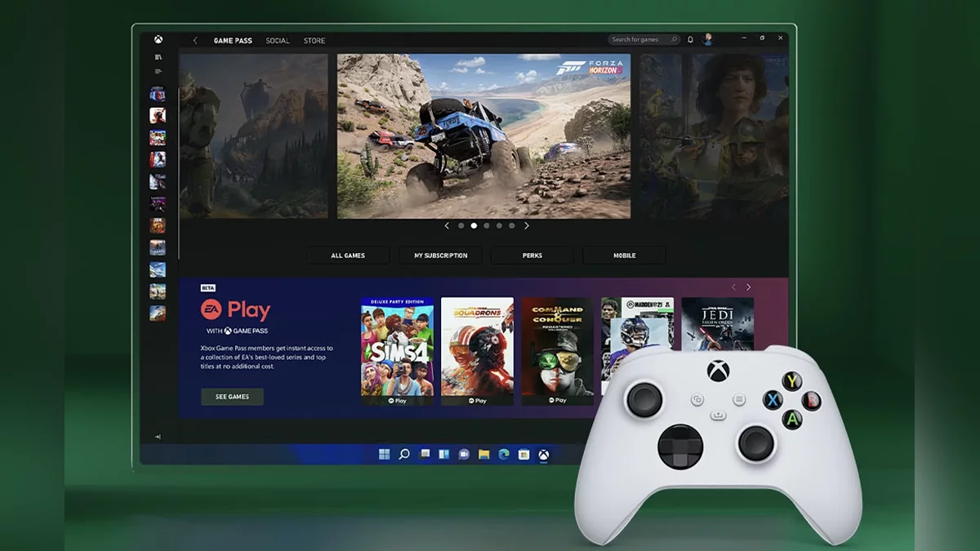
Task: Go back with the arrow beside GAME PASS
Action: [195, 40]
